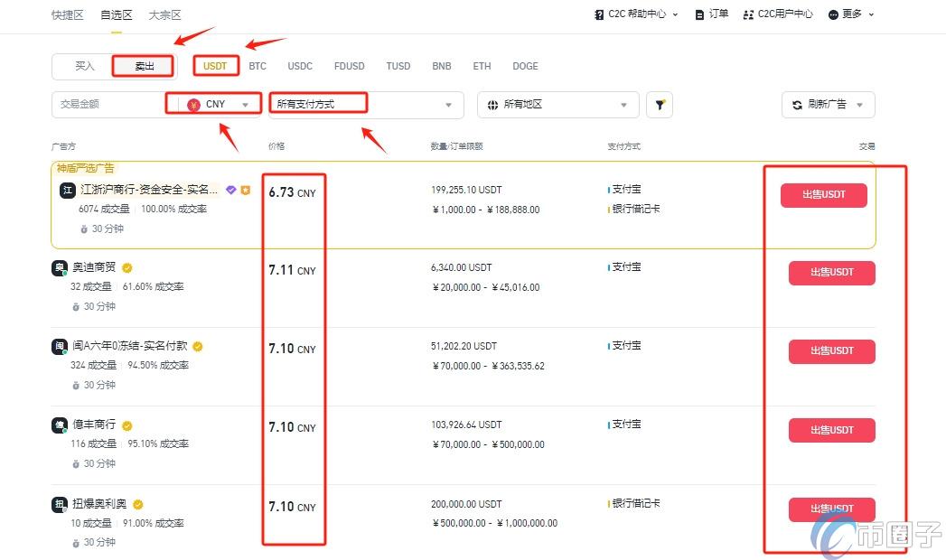Click the timer icon under 江浙沪商行

click(84, 229)
